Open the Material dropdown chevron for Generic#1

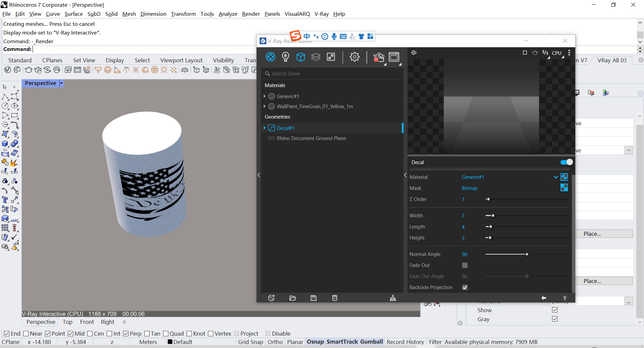tap(556, 177)
